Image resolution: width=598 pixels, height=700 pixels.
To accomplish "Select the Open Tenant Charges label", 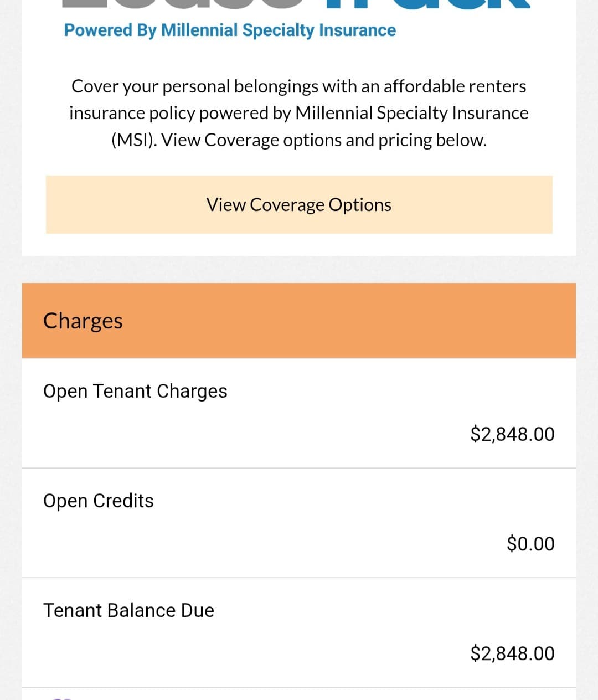I will (x=135, y=391).
